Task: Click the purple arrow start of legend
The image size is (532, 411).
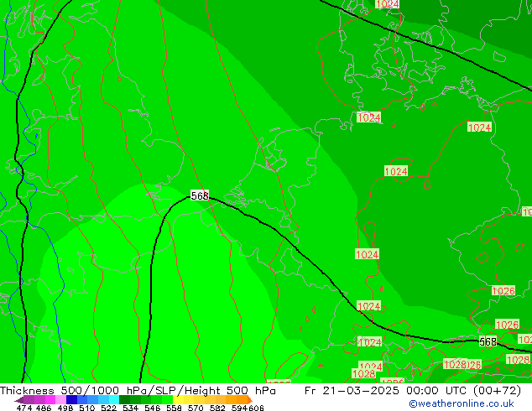Action: (19, 400)
